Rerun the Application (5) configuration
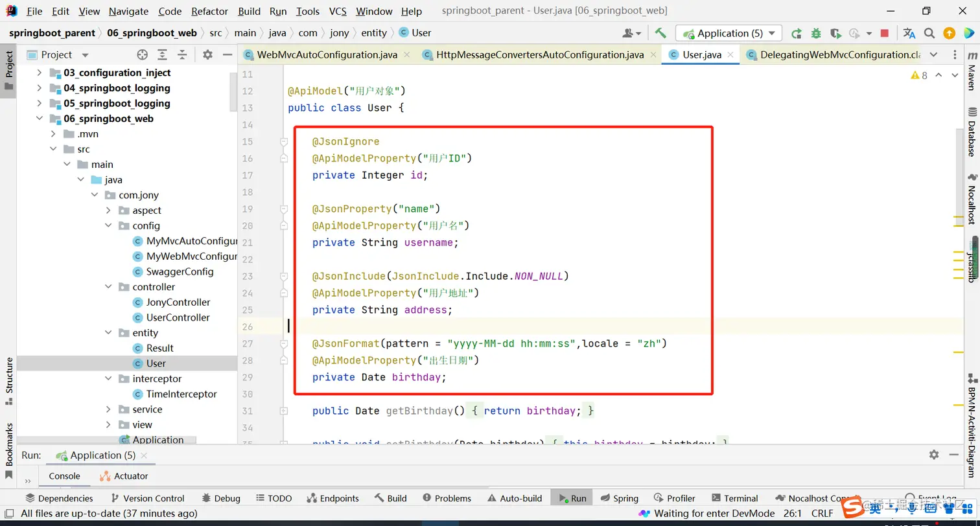980x526 pixels. pos(797,33)
